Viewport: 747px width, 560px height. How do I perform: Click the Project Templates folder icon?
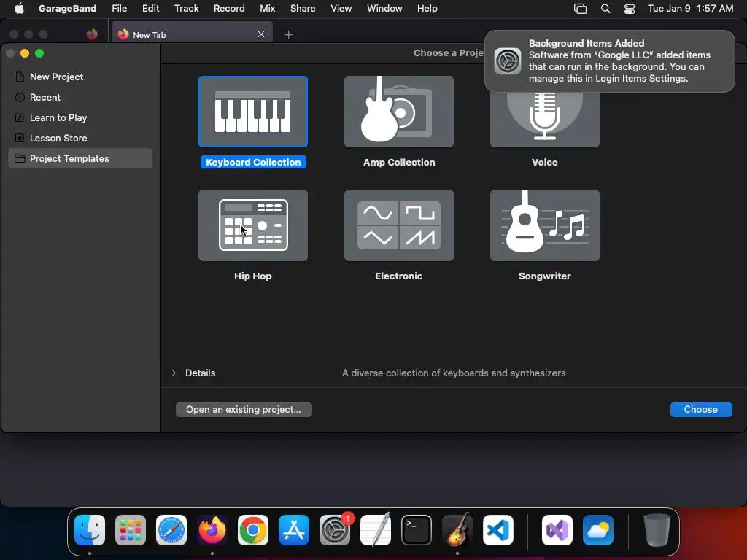(x=20, y=158)
